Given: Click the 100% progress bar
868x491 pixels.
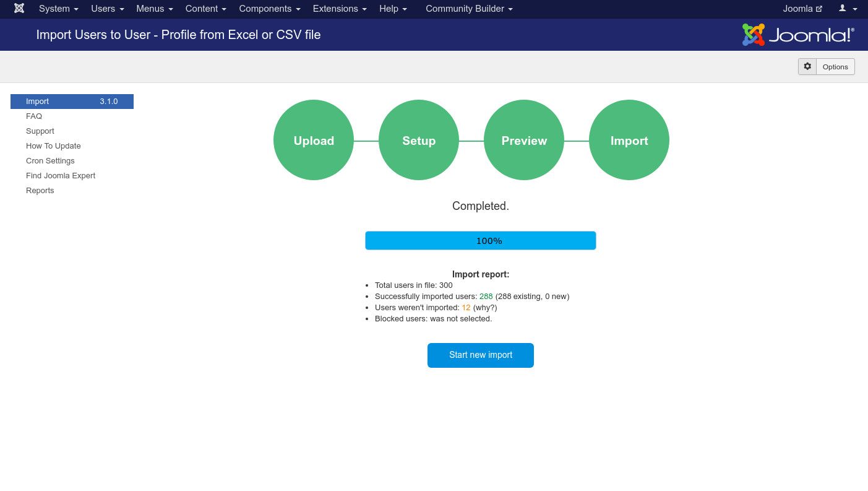Looking at the screenshot, I should pos(481,241).
